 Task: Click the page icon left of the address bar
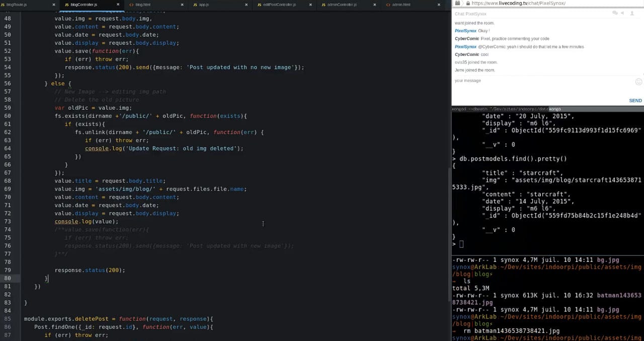(x=457, y=3)
